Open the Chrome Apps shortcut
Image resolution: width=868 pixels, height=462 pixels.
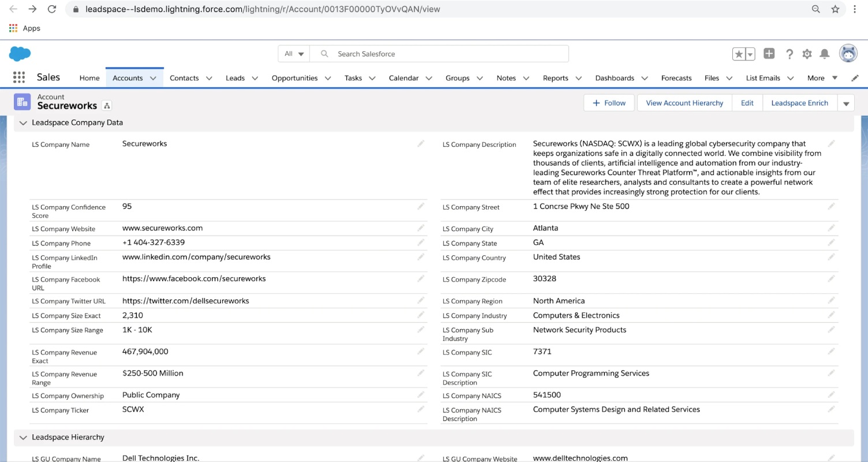(24, 28)
